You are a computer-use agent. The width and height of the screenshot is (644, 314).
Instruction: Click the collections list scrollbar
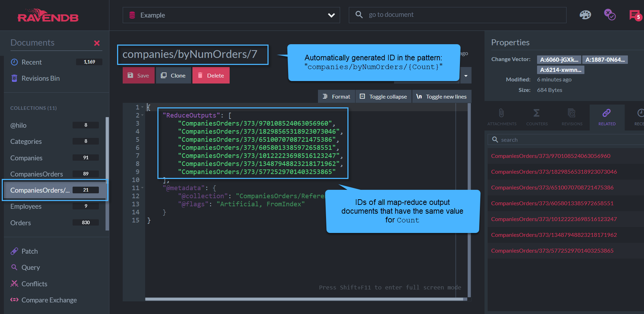(107, 174)
